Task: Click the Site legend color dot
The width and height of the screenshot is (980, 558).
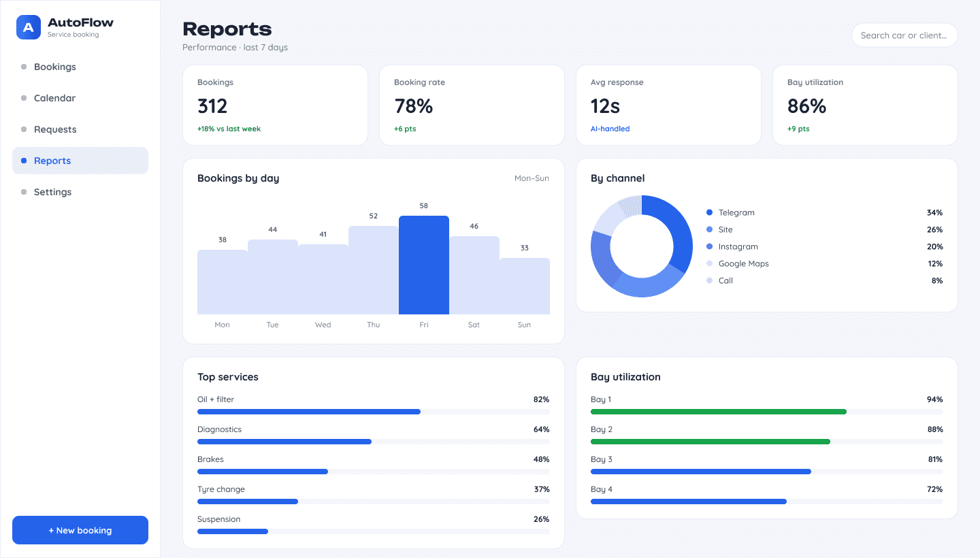Action: (x=710, y=229)
